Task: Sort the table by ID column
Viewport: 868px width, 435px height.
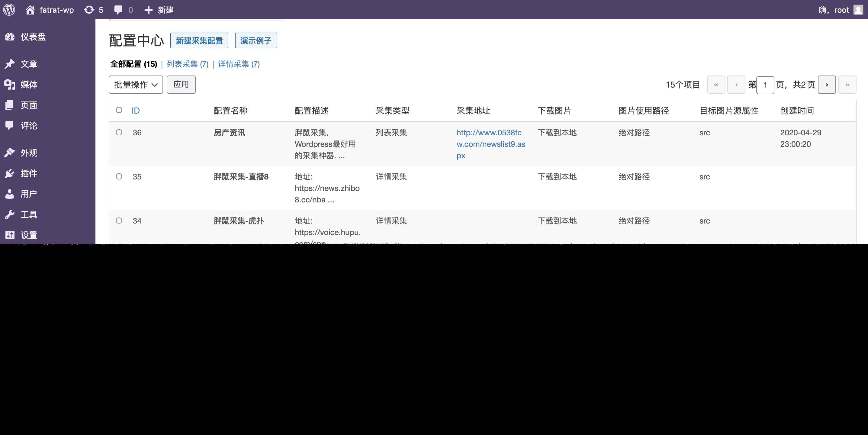Action: 136,110
